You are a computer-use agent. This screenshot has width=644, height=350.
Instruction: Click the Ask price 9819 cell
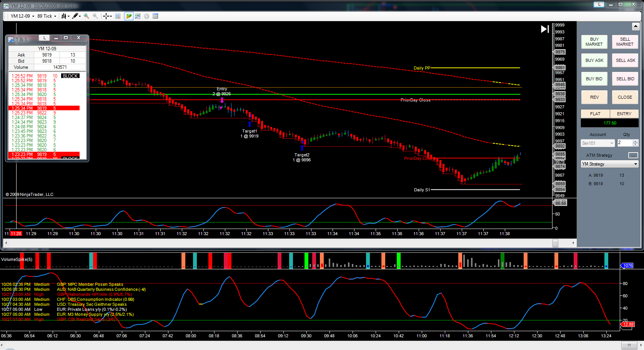coord(47,55)
